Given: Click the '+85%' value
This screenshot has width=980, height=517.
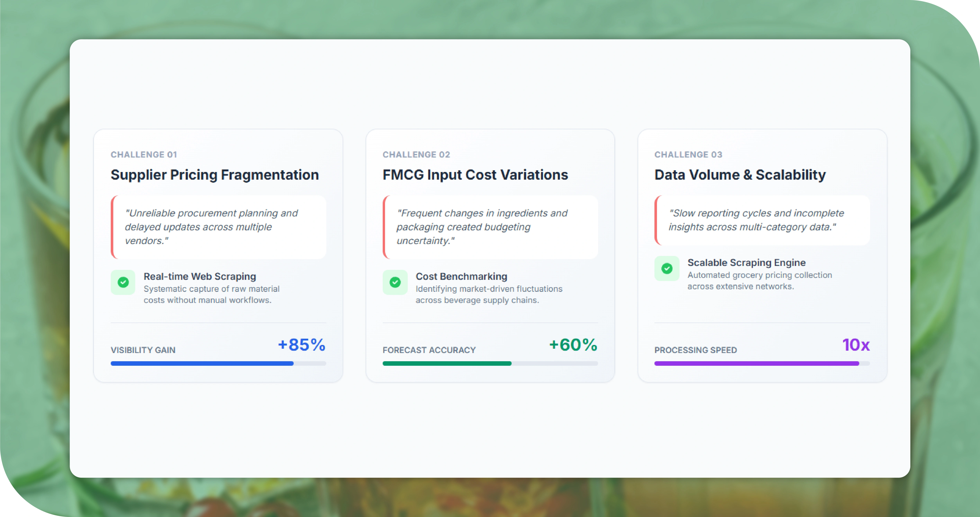Looking at the screenshot, I should coord(302,345).
